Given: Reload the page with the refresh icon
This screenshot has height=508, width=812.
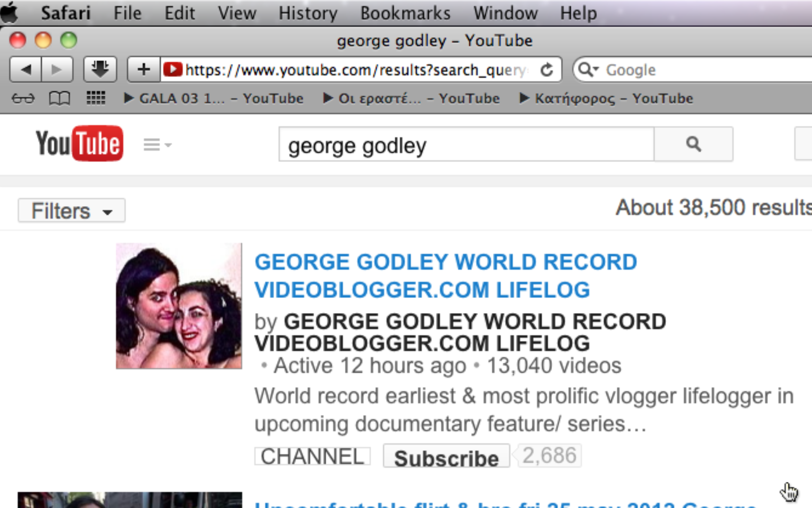Looking at the screenshot, I should 547,70.
